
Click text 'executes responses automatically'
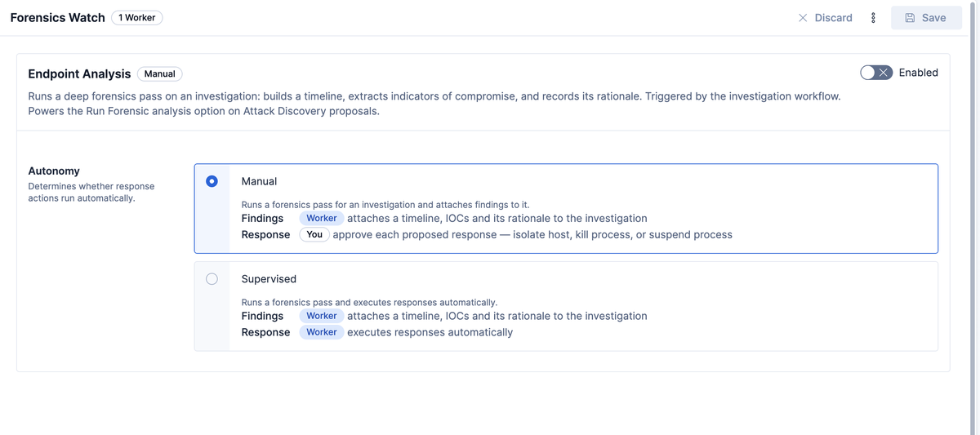(x=430, y=332)
